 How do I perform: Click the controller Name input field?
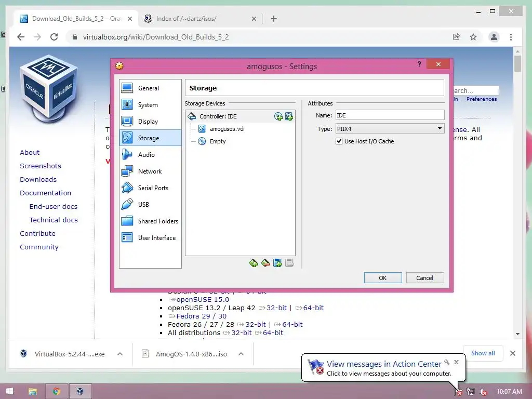390,115
